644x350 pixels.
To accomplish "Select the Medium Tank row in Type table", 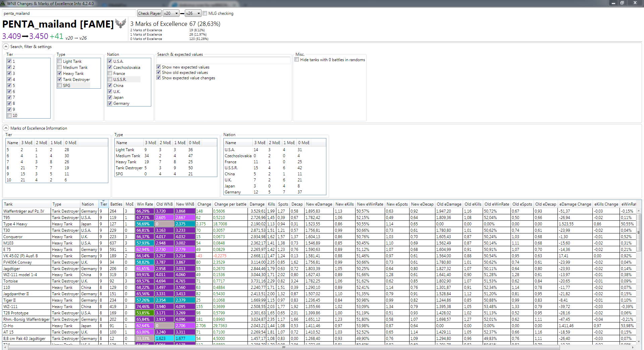I will click(x=166, y=156).
